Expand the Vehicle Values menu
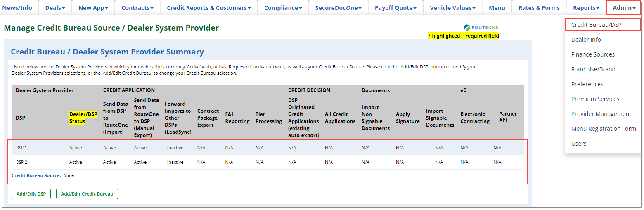The image size is (644, 210). pos(452,8)
